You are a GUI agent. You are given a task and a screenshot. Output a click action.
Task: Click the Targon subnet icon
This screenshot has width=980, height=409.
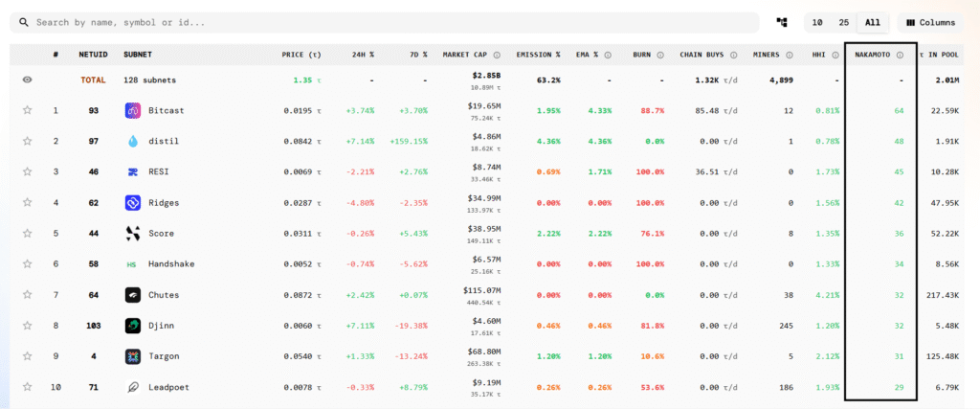click(x=133, y=356)
